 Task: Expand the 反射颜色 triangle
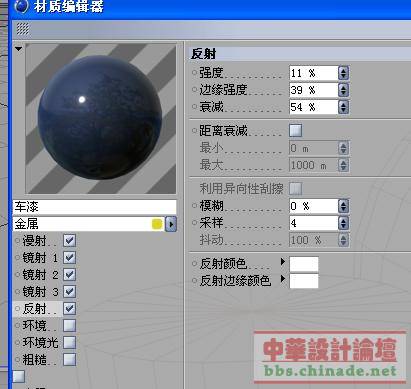[283, 262]
